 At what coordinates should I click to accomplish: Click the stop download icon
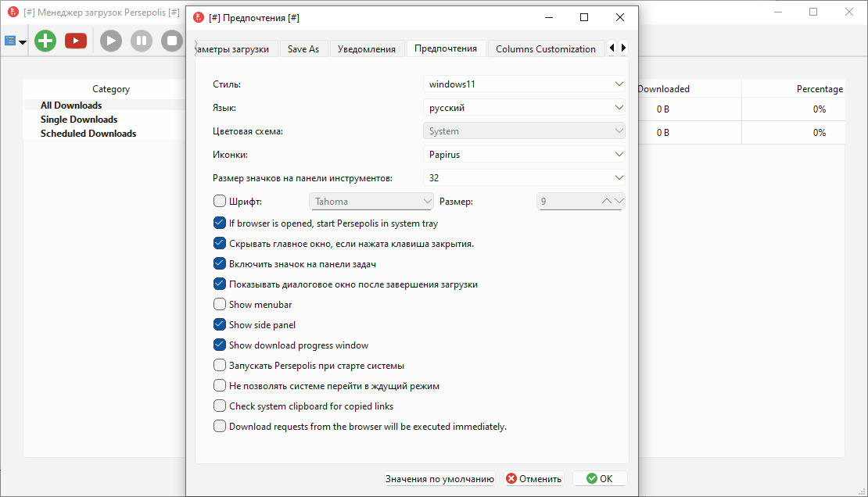click(x=171, y=41)
